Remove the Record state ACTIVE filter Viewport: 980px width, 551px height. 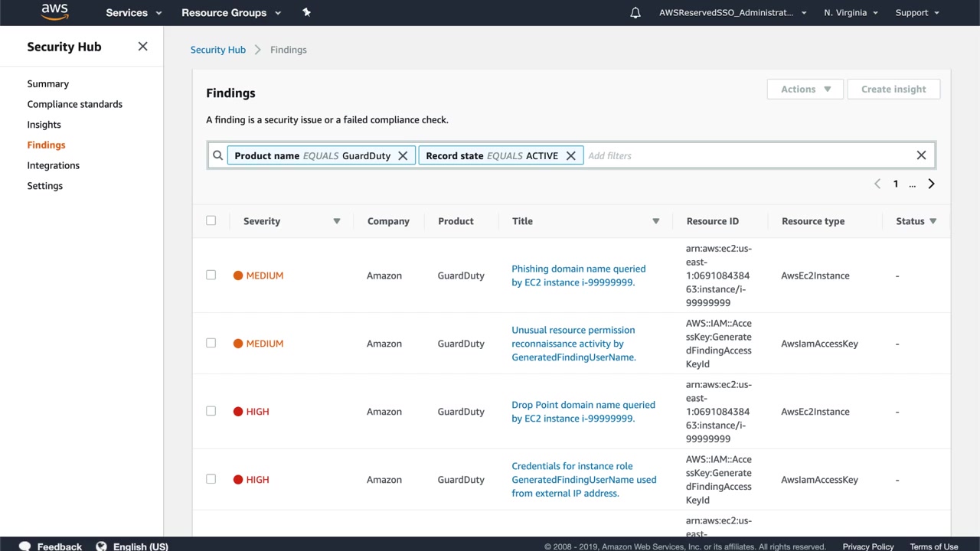(x=570, y=156)
